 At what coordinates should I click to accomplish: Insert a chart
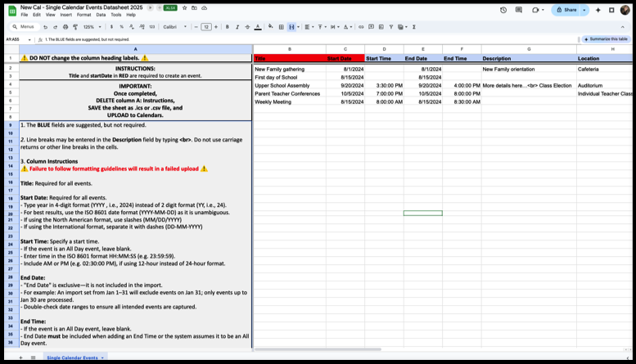(x=381, y=27)
